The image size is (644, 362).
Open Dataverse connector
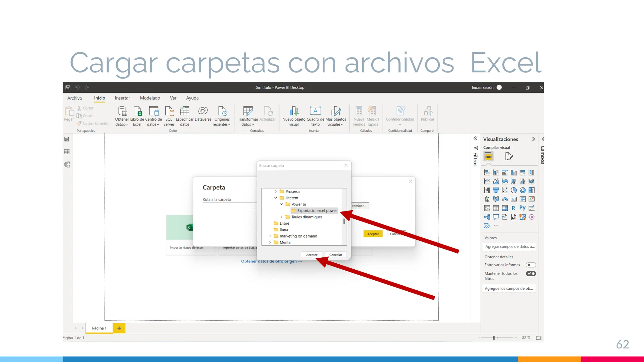[203, 114]
